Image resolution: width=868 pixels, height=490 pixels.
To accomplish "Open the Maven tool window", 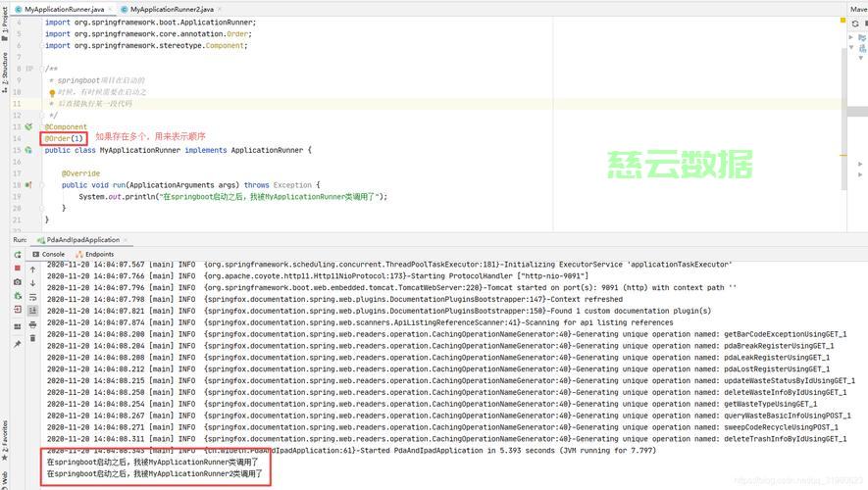I will 858,10.
